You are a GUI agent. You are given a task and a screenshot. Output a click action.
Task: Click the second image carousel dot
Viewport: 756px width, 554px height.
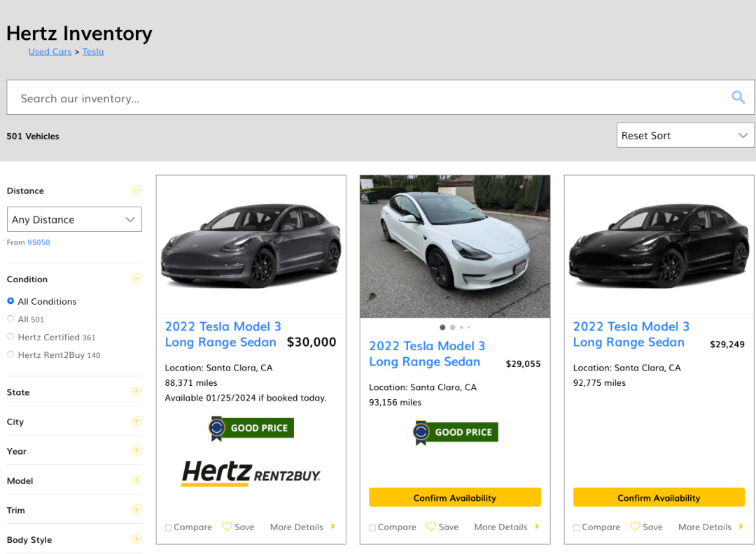point(452,327)
